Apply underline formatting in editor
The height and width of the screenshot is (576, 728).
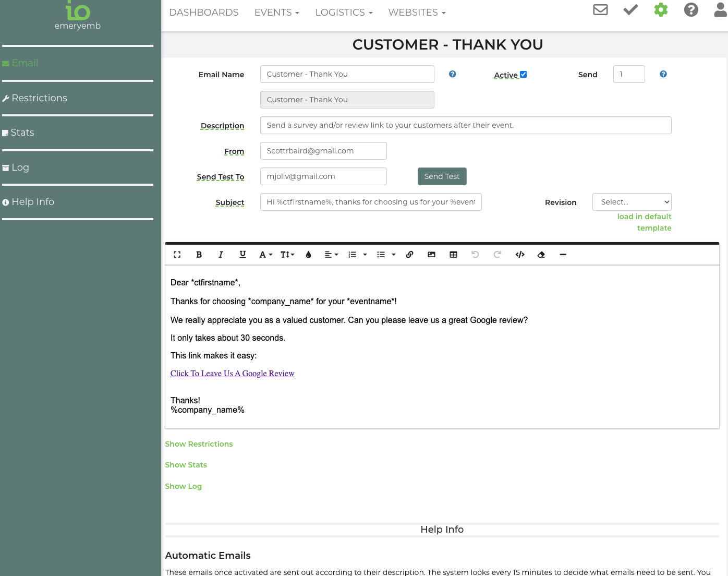click(x=242, y=255)
